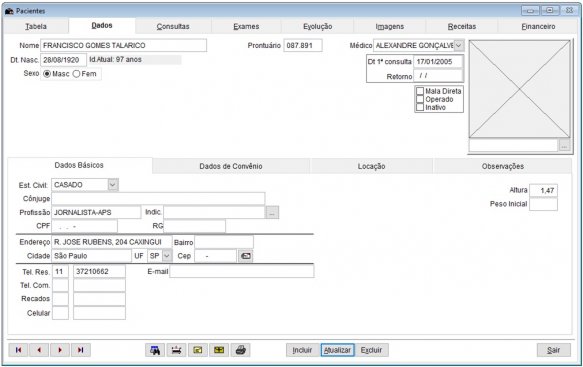
Task: Click the Indic. input field
Action: tap(214, 212)
